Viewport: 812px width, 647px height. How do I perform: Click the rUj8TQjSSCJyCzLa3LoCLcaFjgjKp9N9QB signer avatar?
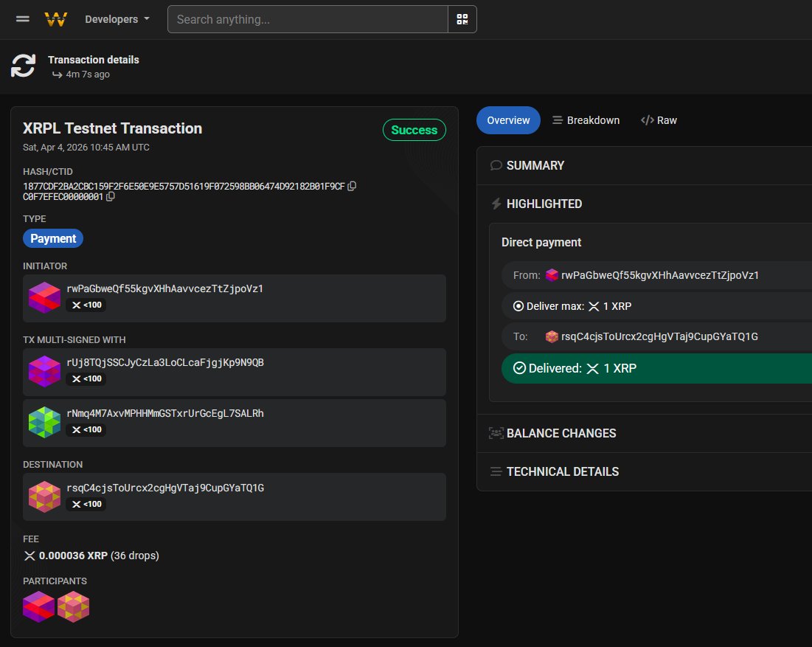click(x=44, y=371)
